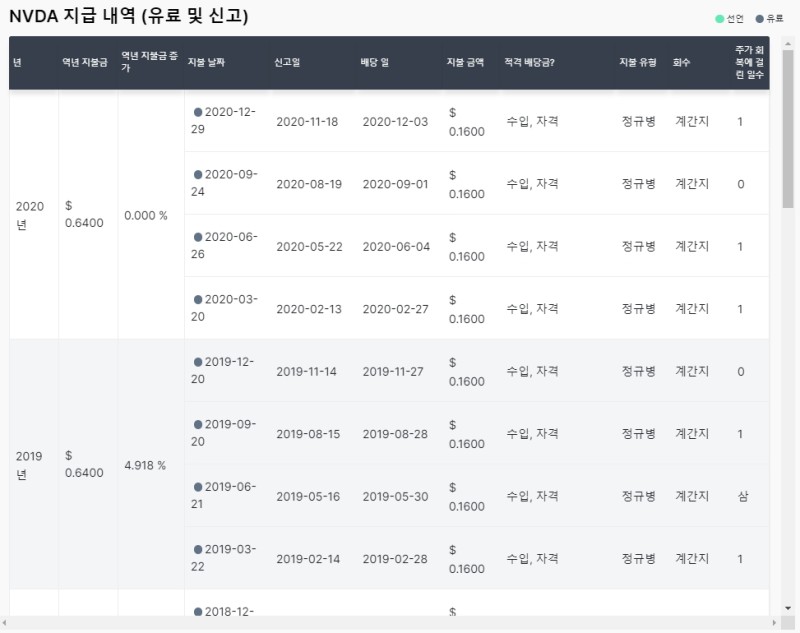
Task: Click the paid dot beside 2019-06-21
Action: 198,487
